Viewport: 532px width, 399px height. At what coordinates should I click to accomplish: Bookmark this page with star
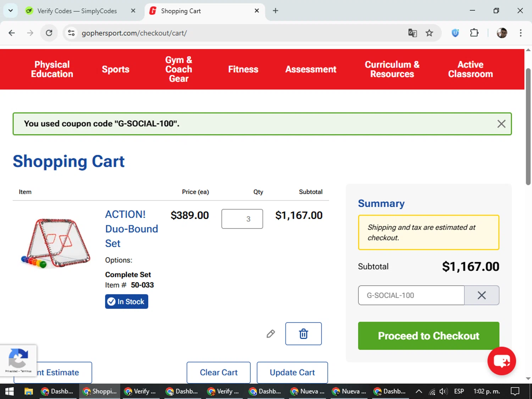point(429,33)
